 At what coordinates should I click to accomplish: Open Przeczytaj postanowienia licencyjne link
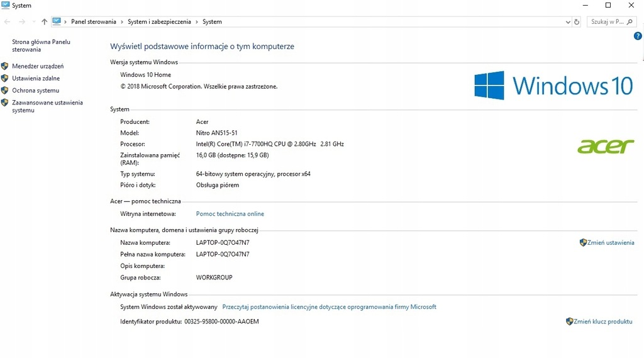(329, 306)
